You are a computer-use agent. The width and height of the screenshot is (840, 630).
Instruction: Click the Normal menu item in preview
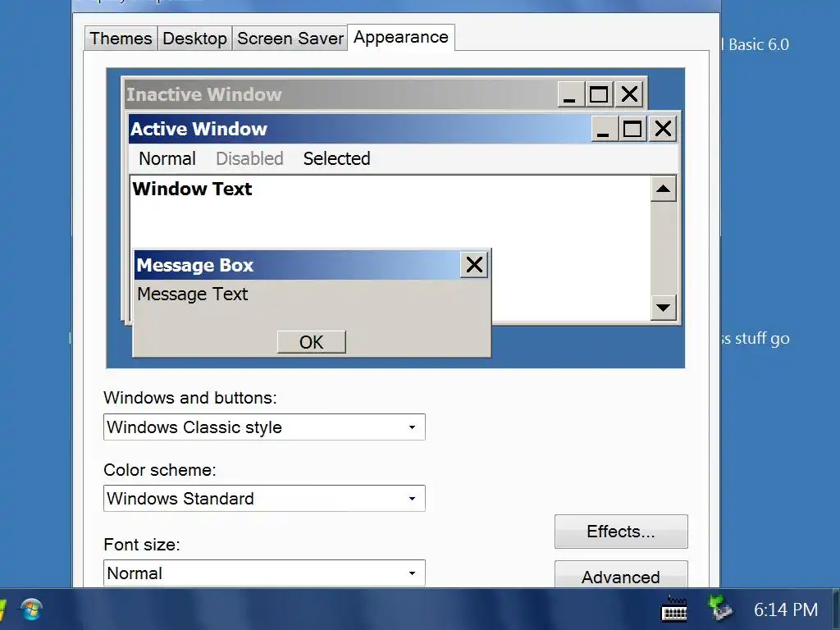(167, 158)
